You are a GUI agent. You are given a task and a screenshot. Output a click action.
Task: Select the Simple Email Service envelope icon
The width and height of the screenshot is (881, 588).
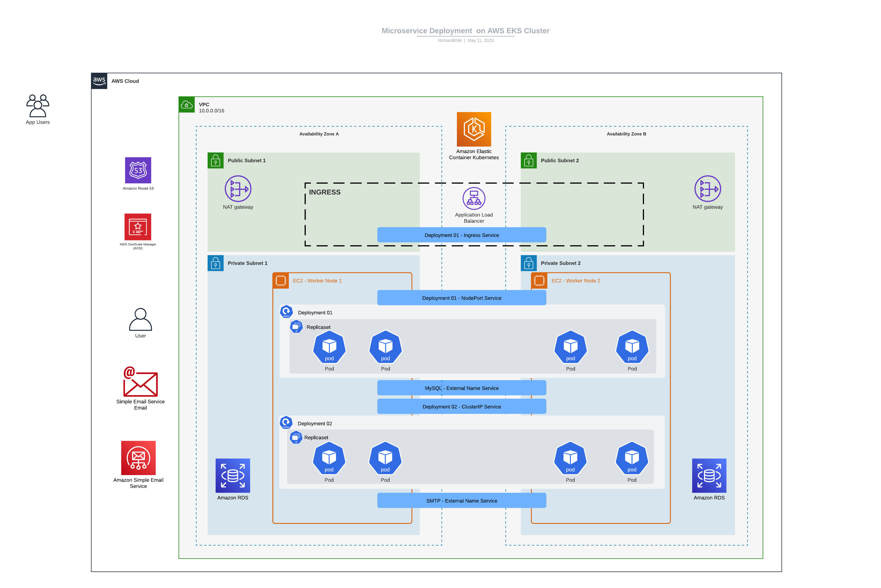[140, 382]
